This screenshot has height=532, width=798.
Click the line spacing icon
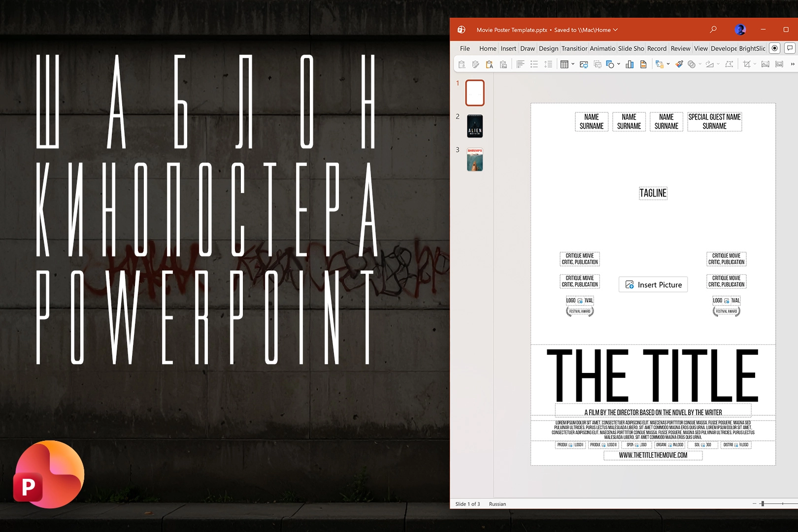click(x=548, y=65)
